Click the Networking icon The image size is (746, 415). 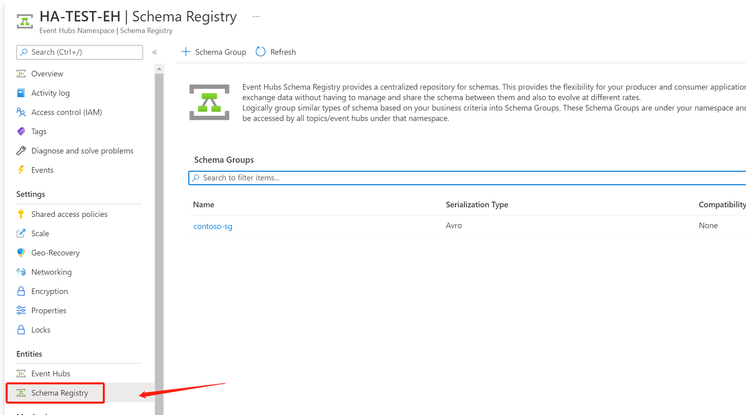[x=21, y=272]
